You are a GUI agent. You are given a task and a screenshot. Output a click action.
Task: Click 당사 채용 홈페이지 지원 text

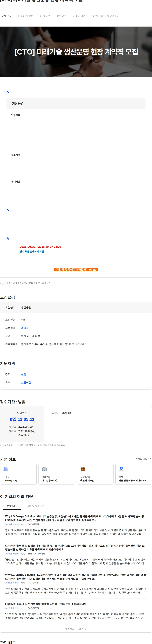point(32,251)
